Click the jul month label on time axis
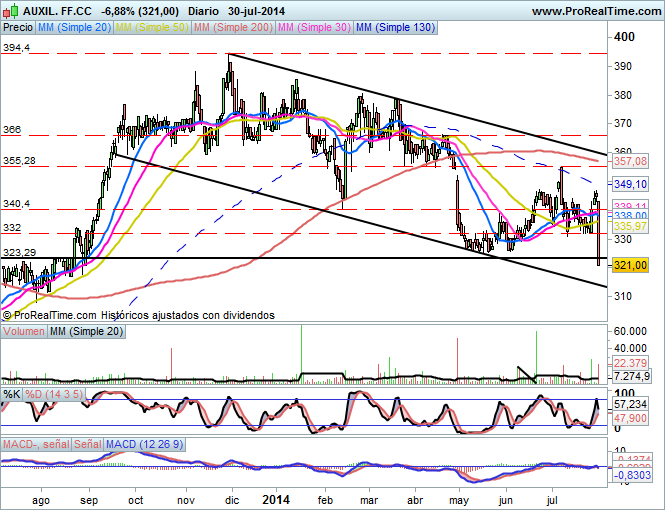 [552, 500]
